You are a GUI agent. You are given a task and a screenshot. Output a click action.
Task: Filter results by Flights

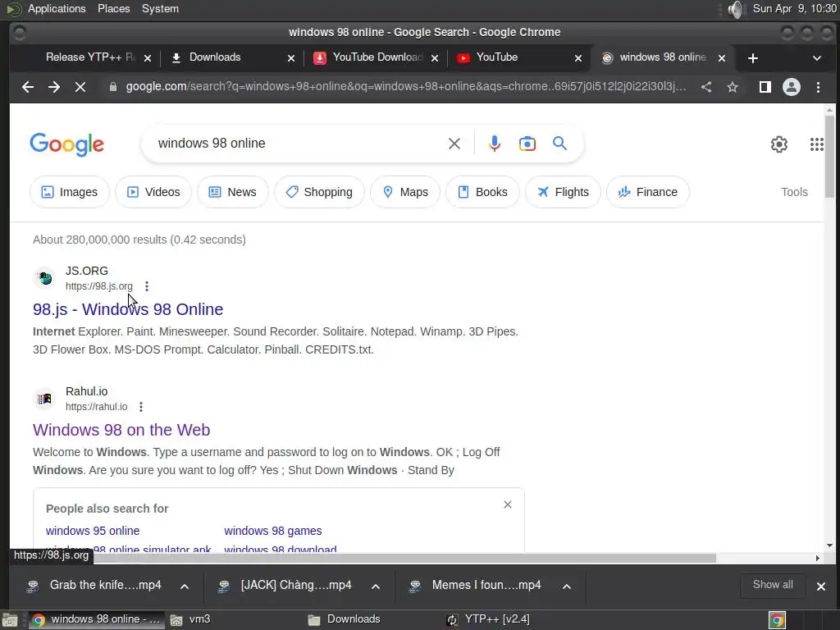pos(563,192)
